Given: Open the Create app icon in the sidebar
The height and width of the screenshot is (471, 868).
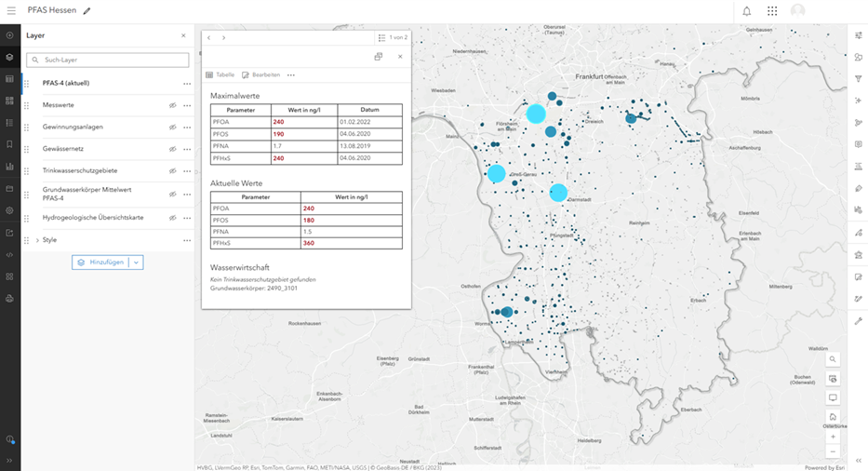Looking at the screenshot, I should (x=9, y=276).
